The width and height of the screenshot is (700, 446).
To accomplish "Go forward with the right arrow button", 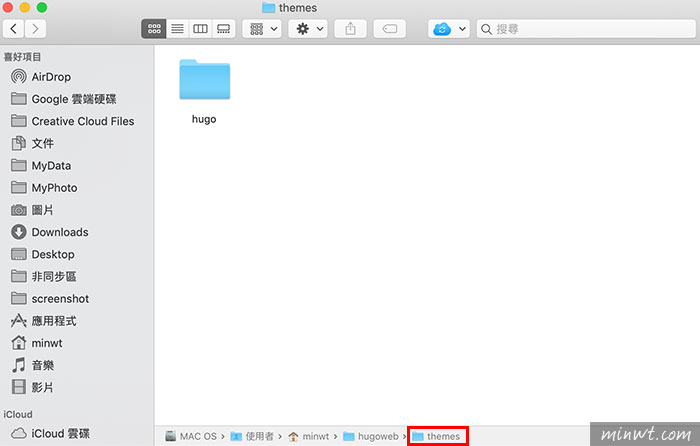I will tap(35, 29).
